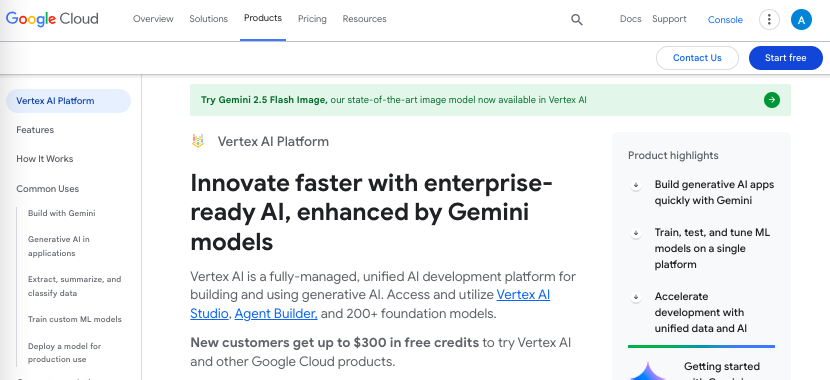Follow the Agent Builder link
The width and height of the screenshot is (830, 380).
[276, 313]
